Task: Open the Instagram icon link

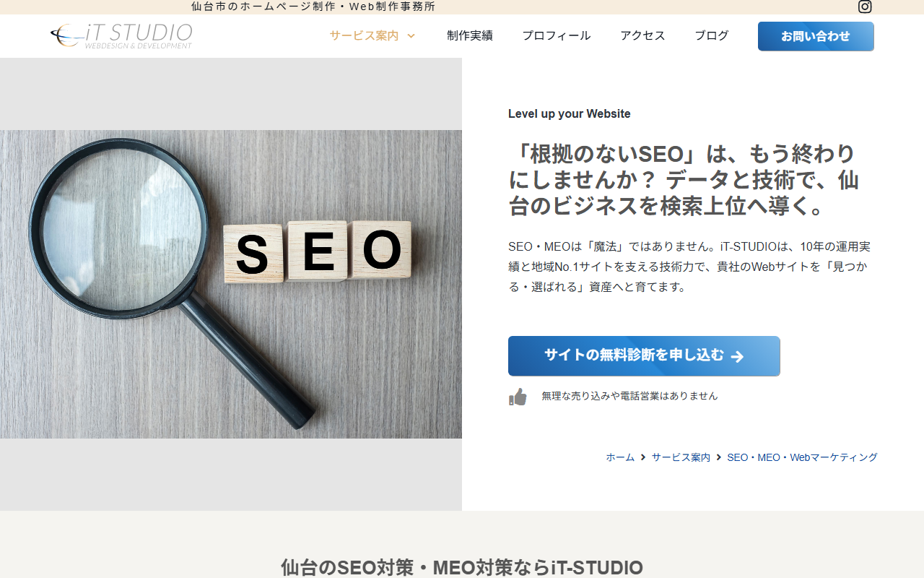Action: pos(864,7)
